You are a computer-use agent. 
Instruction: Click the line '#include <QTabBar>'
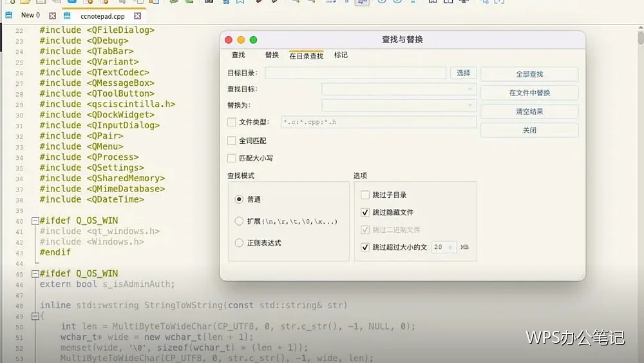[x=87, y=52]
